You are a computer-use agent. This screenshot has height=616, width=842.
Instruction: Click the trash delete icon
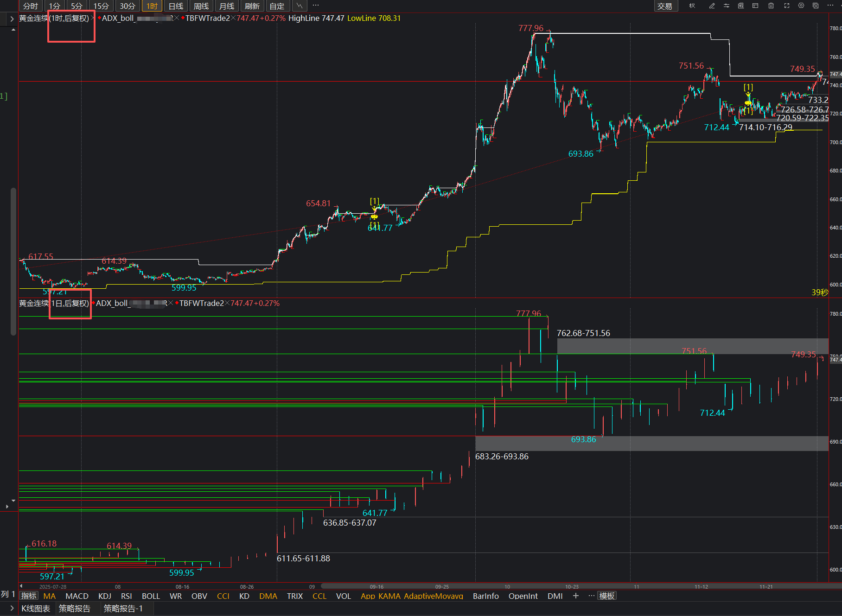pyautogui.click(x=771, y=6)
